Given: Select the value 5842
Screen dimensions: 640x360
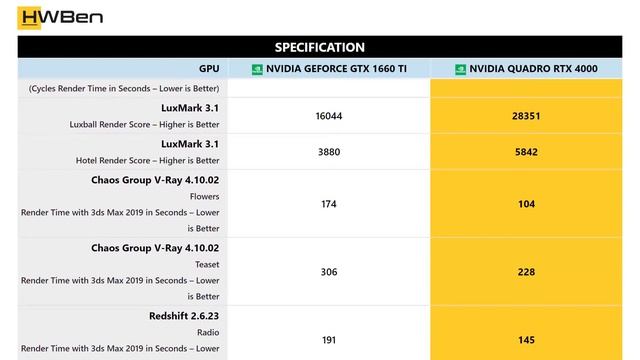Looking at the screenshot, I should [526, 152].
